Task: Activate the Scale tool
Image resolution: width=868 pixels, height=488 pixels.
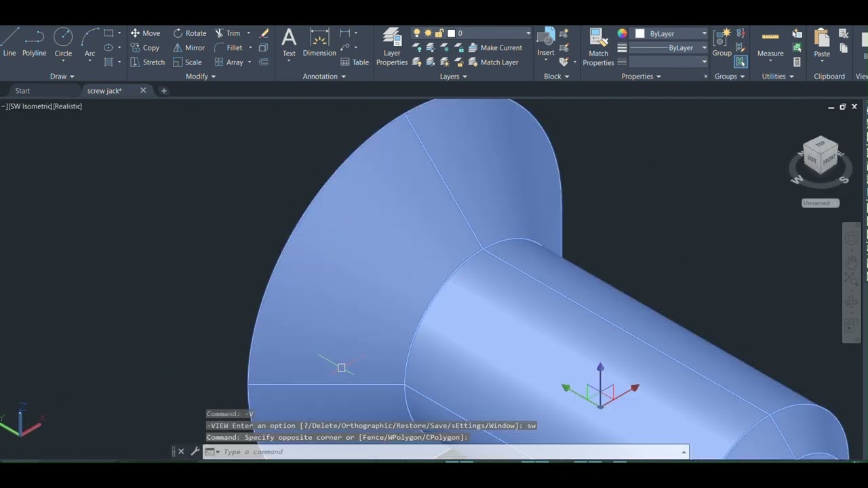Action: (x=187, y=62)
